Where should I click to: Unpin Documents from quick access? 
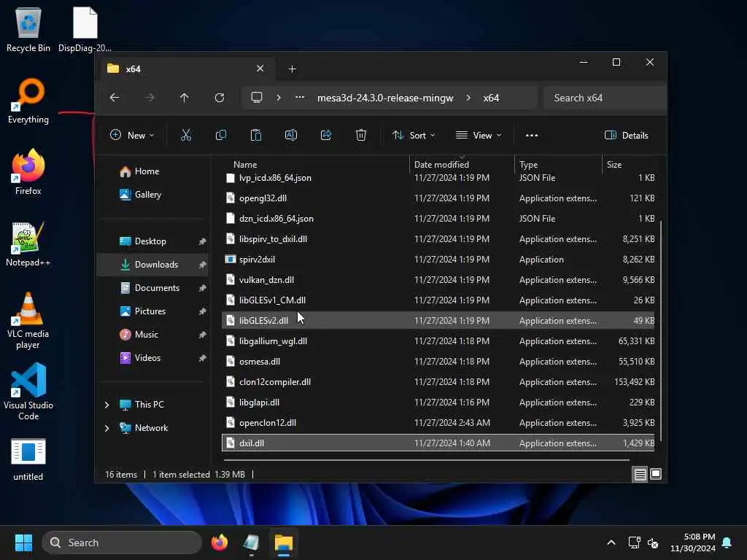pos(203,288)
